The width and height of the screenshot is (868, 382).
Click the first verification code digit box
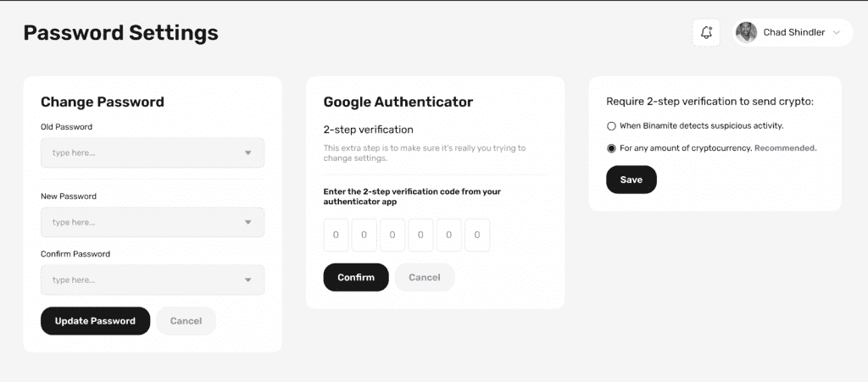(x=336, y=235)
